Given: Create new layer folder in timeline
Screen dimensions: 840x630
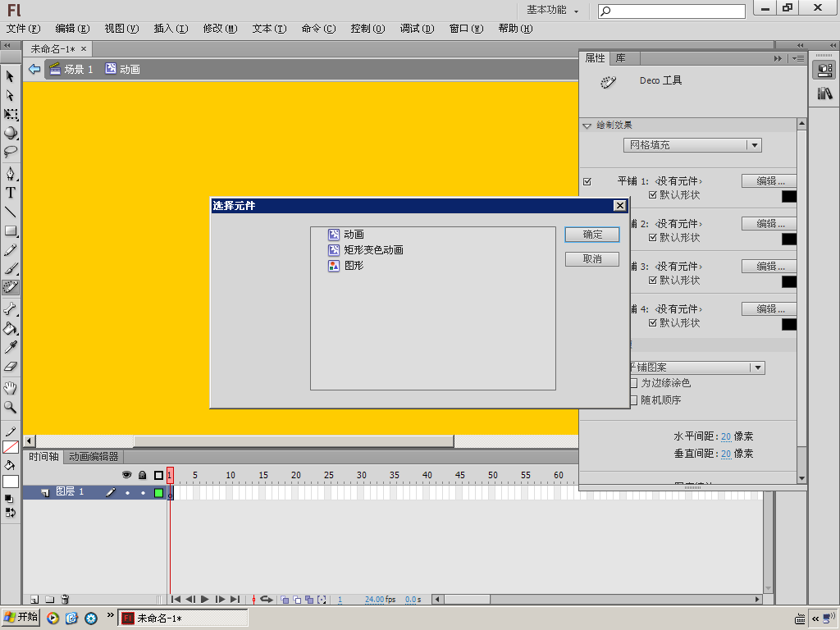Looking at the screenshot, I should pos(49,600).
